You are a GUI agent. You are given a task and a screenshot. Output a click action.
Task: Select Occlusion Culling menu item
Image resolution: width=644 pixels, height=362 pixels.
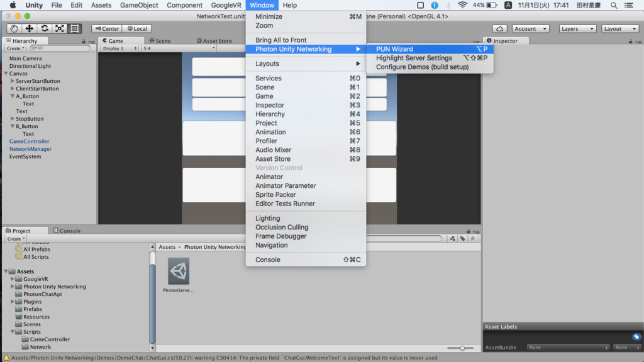click(306, 227)
